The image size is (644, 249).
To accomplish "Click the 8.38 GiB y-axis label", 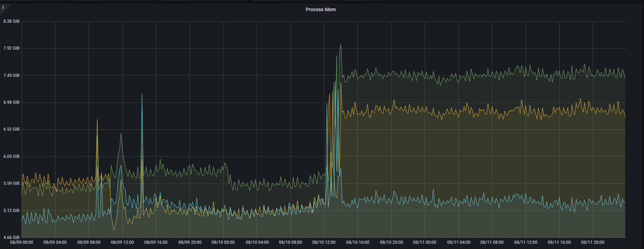I will 12,21.
